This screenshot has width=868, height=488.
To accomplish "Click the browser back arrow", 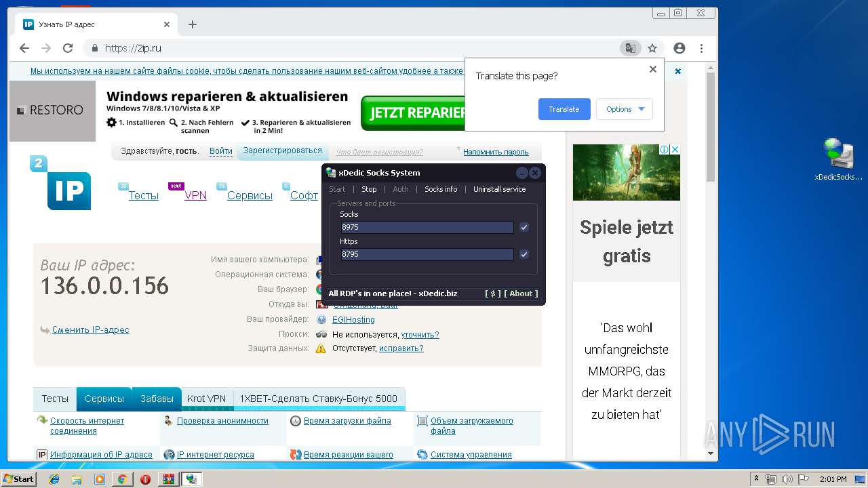I will 24,48.
